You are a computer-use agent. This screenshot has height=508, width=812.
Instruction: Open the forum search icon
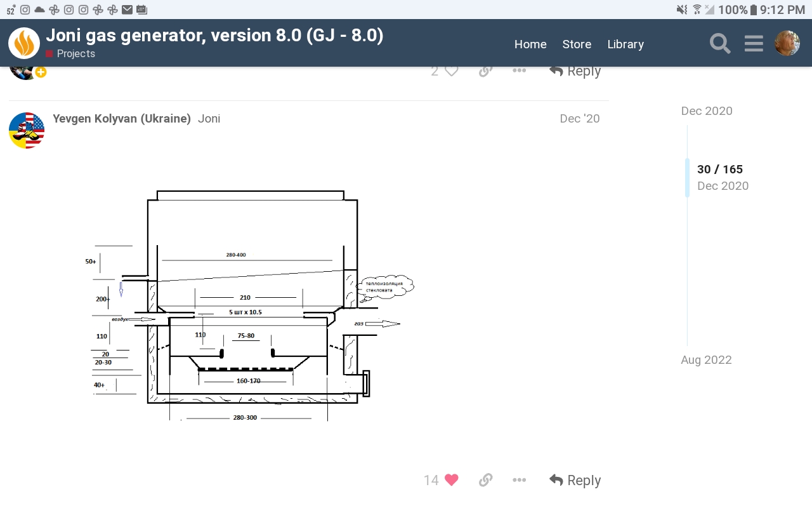720,44
